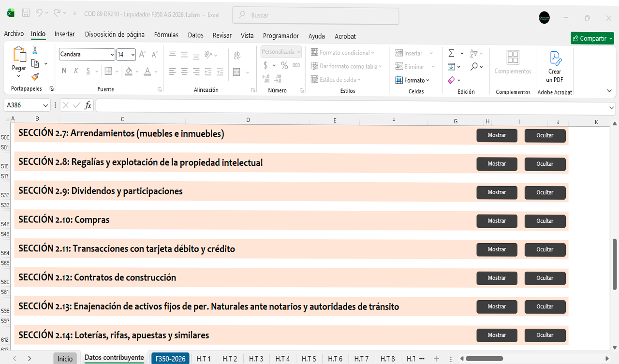619x364 pixels.
Task: Click the Find and Select magnifier icon
Action: tap(474, 67)
